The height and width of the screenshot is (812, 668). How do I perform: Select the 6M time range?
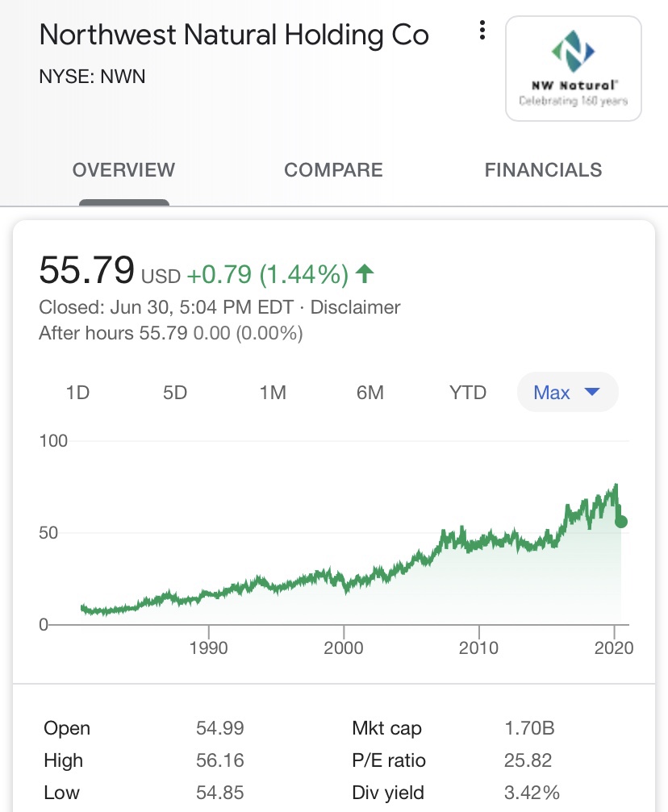369,393
